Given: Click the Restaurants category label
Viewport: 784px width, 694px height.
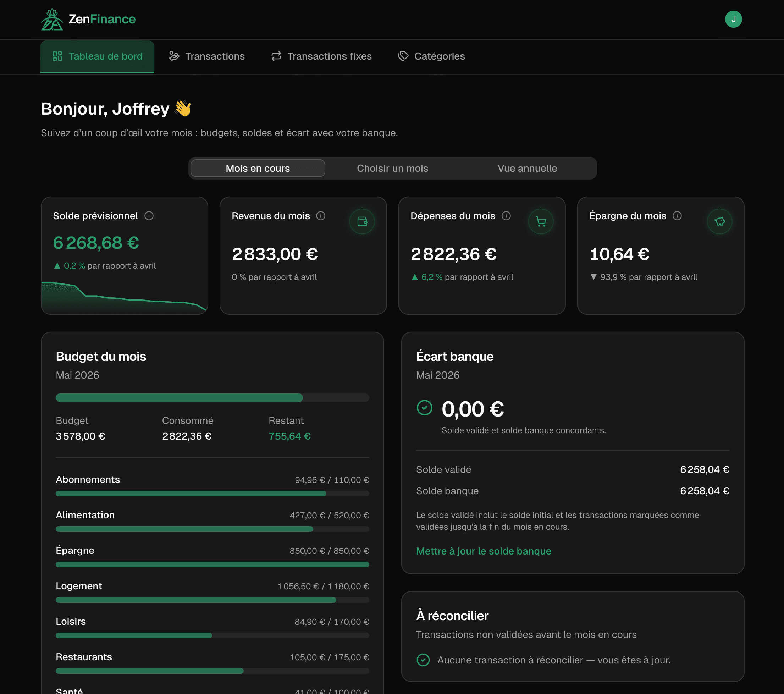Looking at the screenshot, I should click(x=84, y=657).
